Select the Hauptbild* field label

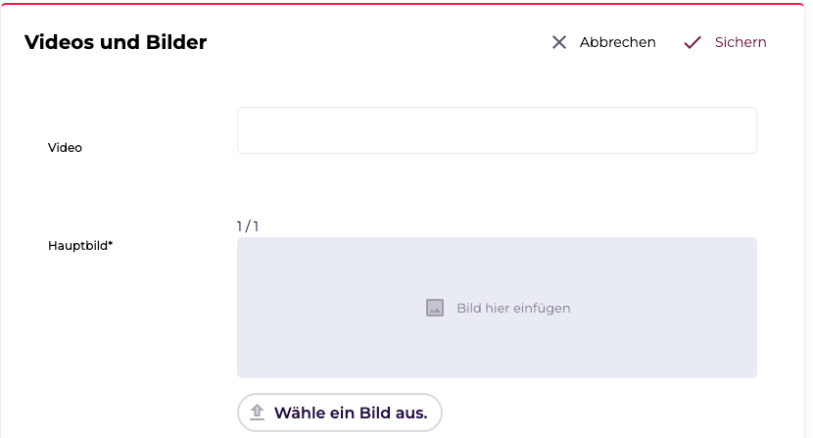[x=80, y=246]
